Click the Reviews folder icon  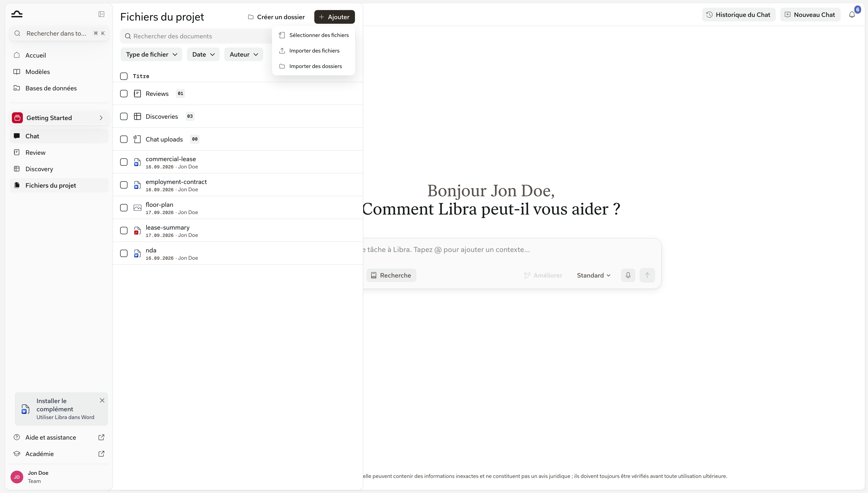(137, 94)
